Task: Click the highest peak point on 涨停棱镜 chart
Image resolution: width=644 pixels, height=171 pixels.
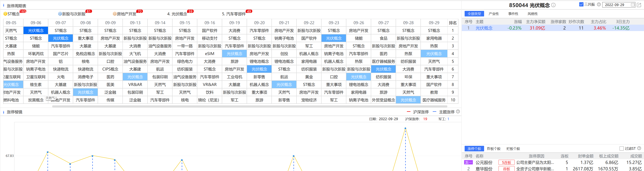Action: tap(406, 128)
